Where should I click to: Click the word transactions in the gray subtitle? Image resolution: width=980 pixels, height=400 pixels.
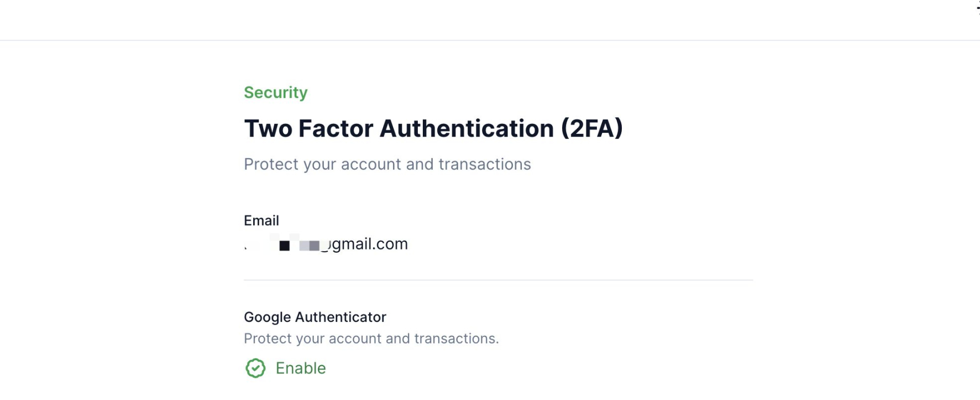485,164
